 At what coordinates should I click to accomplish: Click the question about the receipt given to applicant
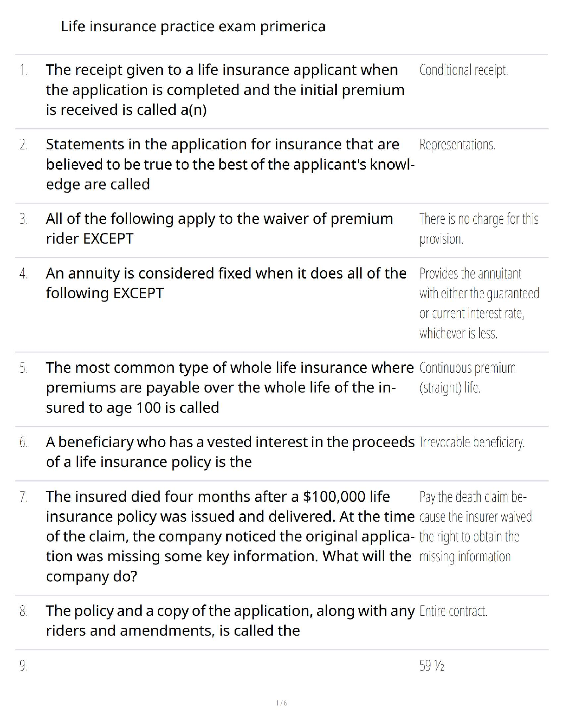tap(225, 90)
